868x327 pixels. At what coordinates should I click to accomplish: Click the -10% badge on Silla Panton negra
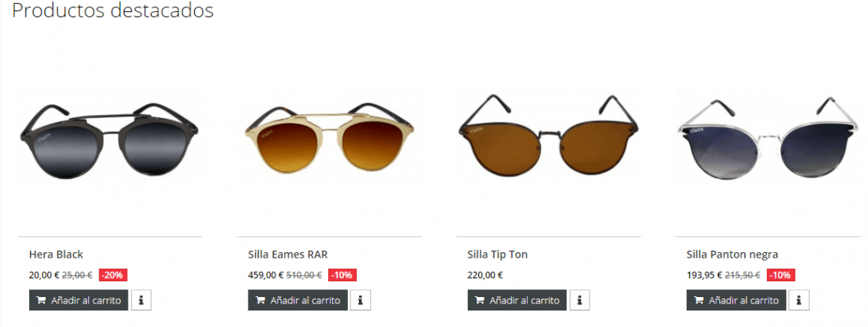click(x=780, y=275)
